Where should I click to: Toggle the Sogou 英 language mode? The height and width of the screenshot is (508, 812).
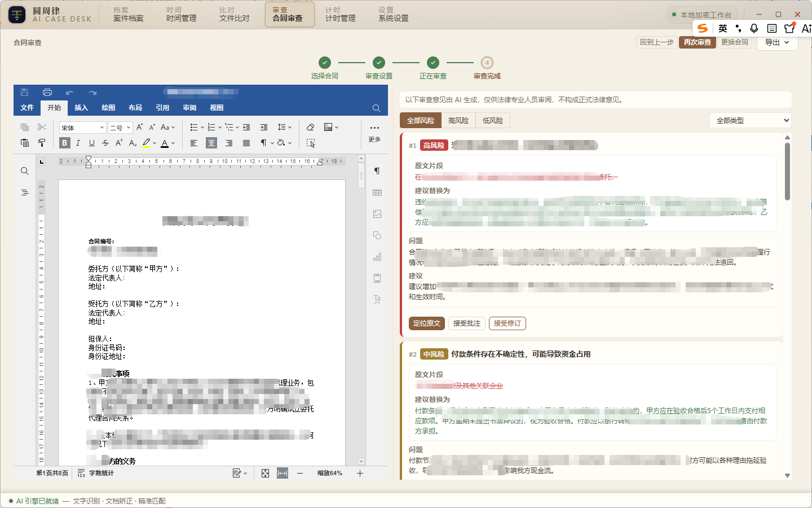click(723, 28)
